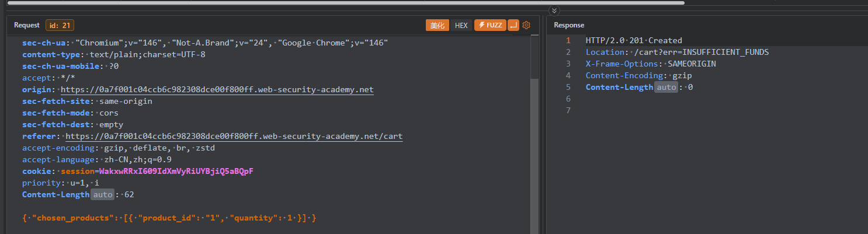The image size is (868, 234).
Task: Select the Response panel title
Action: [568, 25]
